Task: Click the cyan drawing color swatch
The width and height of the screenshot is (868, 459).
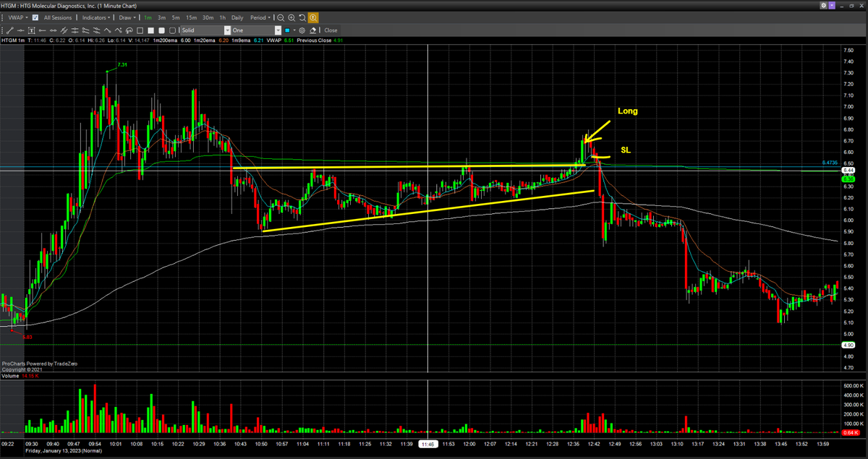Action: [287, 30]
